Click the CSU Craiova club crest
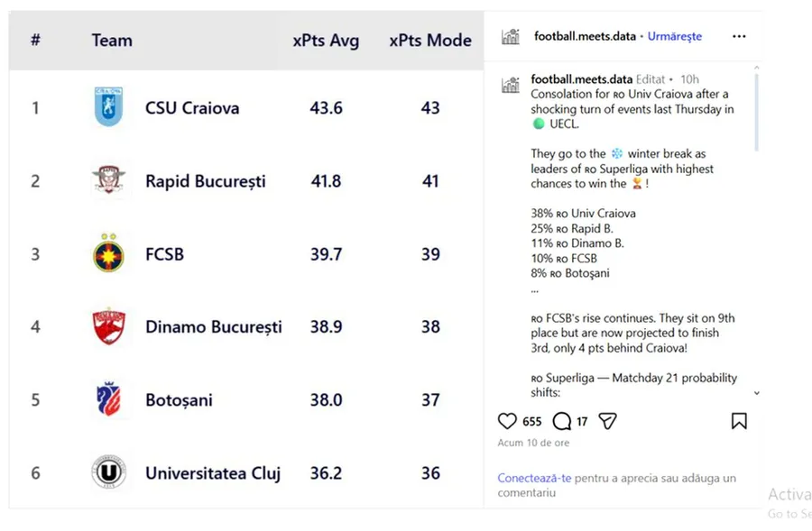Image resolution: width=812 pixels, height=531 pixels. 108,107
